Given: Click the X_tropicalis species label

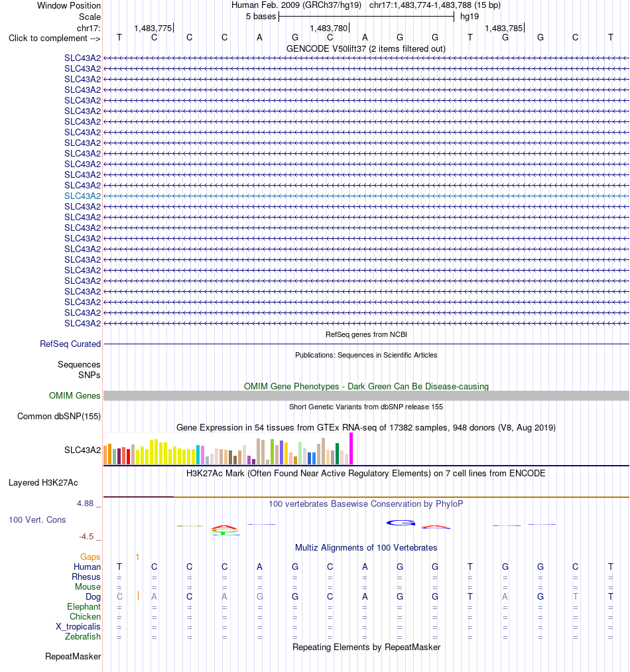Looking at the screenshot, I should [x=78, y=627].
